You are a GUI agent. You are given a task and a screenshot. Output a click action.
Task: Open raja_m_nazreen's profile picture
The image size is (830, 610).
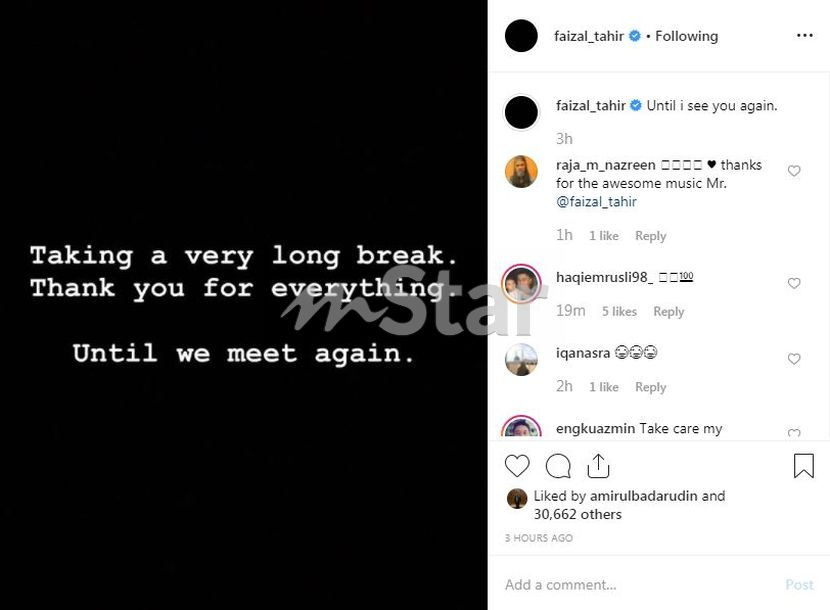pyautogui.click(x=521, y=172)
